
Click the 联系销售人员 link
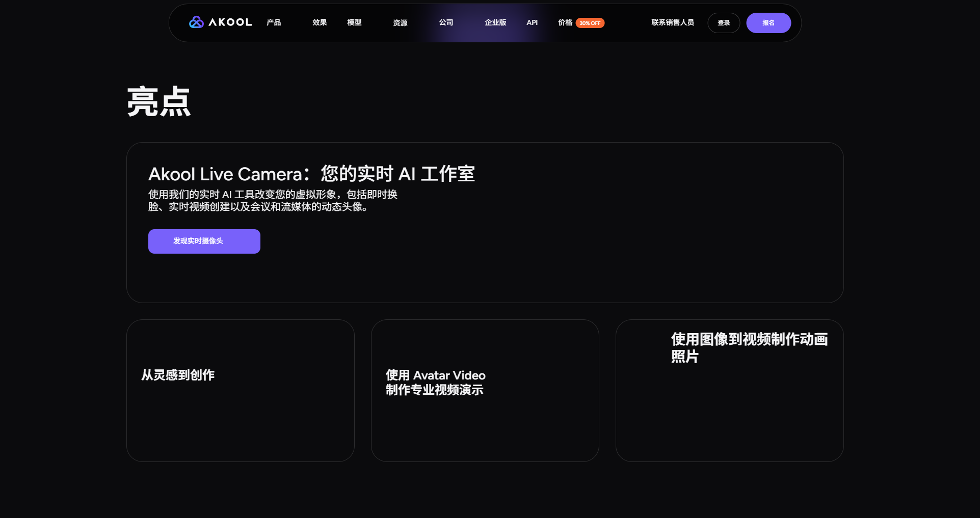pyautogui.click(x=672, y=23)
